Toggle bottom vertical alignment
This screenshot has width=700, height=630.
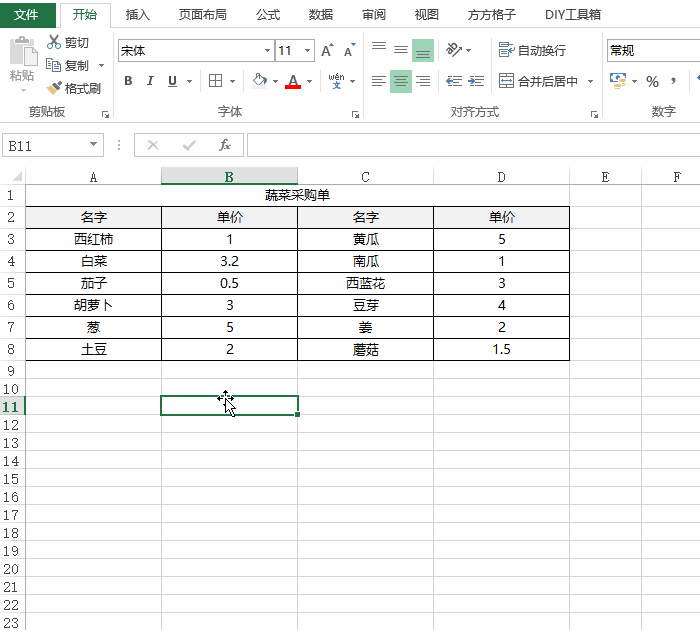[x=423, y=50]
